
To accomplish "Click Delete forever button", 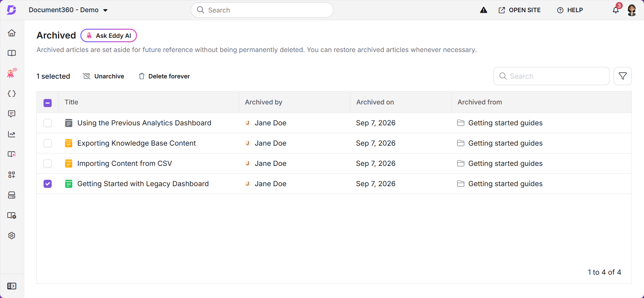I will tap(164, 76).
